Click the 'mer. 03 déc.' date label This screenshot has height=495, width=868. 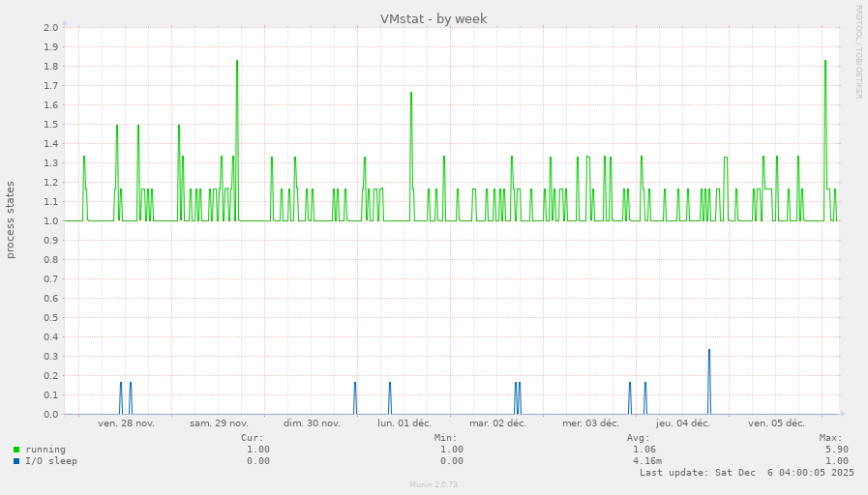(x=590, y=423)
